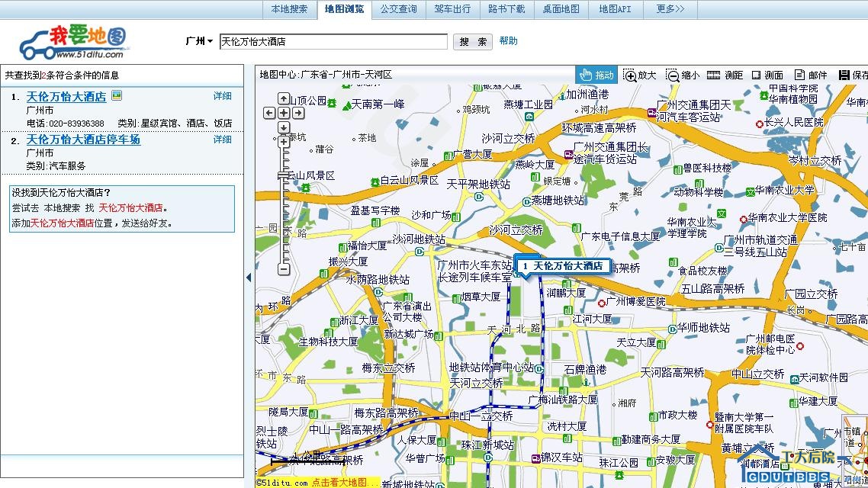
Task: Open 天伦万怡大酒店停车场 result link
Action: 83,140
